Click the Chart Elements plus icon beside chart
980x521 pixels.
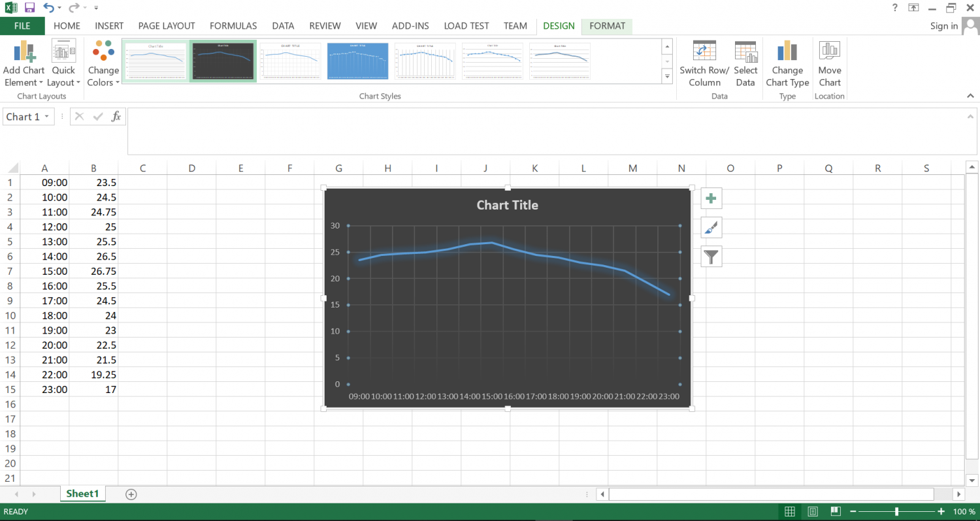click(711, 198)
